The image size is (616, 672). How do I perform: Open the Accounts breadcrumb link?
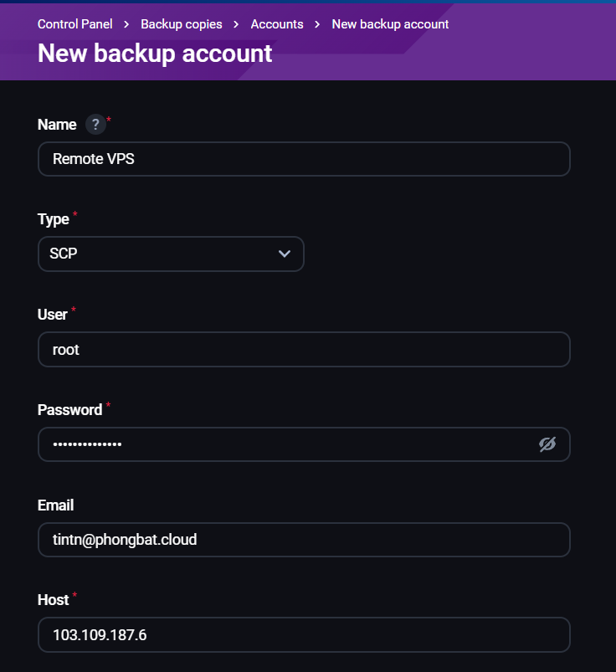click(x=277, y=24)
